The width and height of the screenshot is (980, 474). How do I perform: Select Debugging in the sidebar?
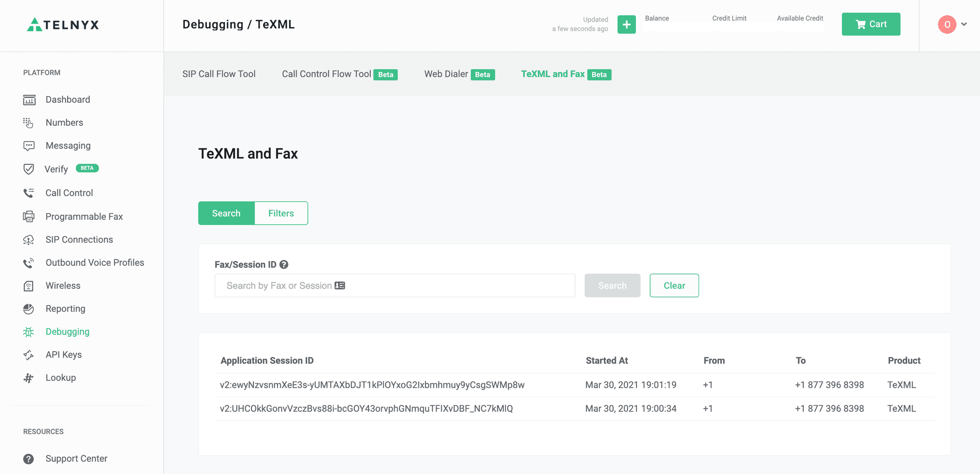[x=68, y=332]
